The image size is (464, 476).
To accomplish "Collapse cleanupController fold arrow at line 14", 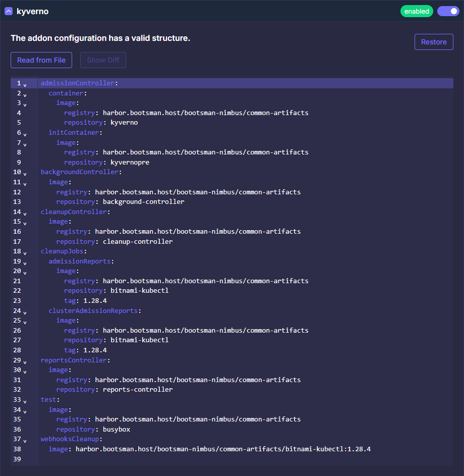I will (x=25, y=213).
